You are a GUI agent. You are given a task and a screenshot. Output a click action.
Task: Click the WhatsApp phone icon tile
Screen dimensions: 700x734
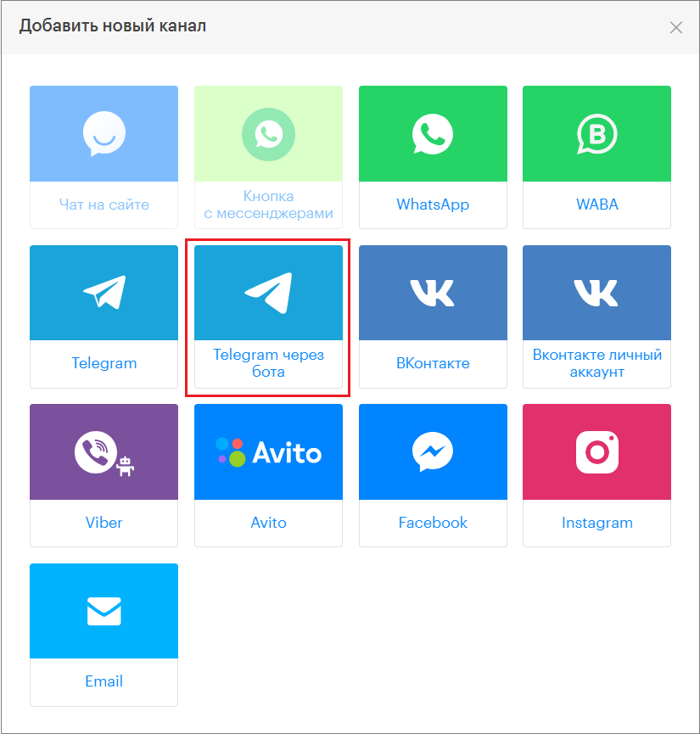pos(433,134)
